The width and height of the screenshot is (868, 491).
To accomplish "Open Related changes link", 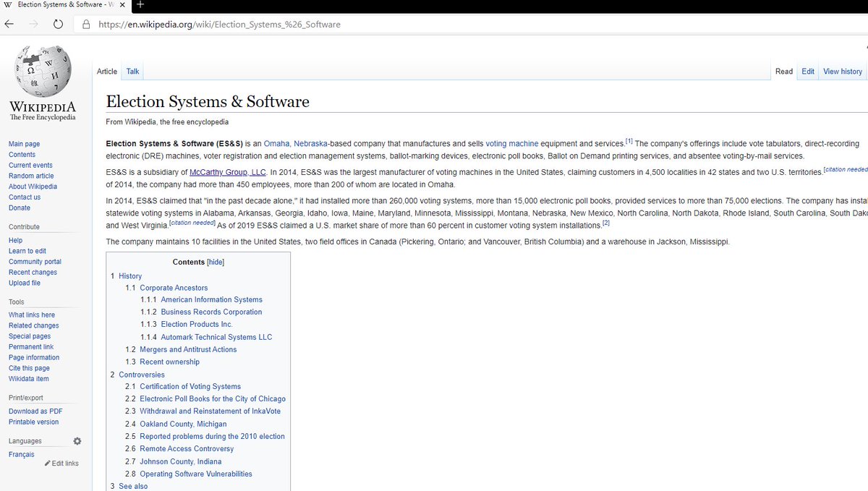I will pyautogui.click(x=34, y=325).
